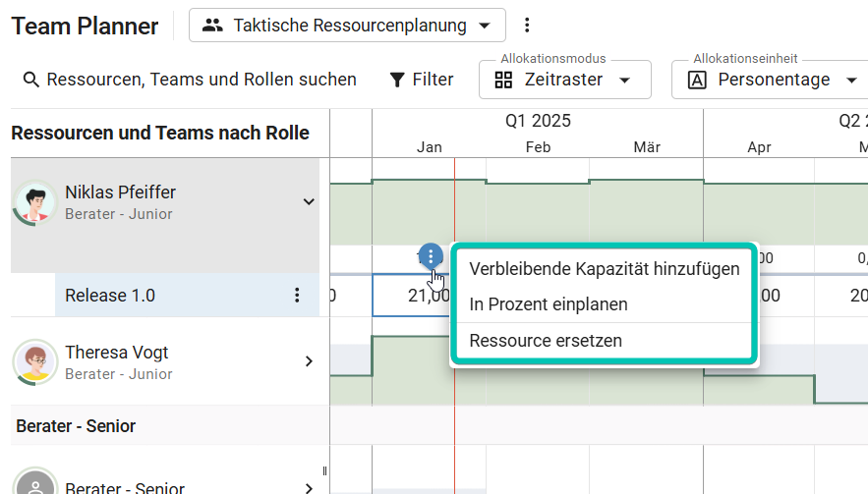Click the Theresa Vogt name
868x494 pixels.
(116, 353)
